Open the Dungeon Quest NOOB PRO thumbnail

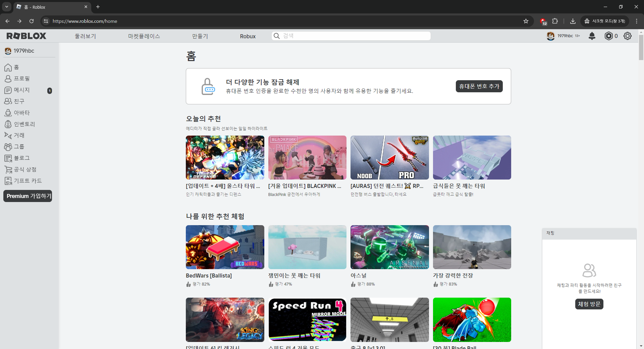tap(390, 157)
